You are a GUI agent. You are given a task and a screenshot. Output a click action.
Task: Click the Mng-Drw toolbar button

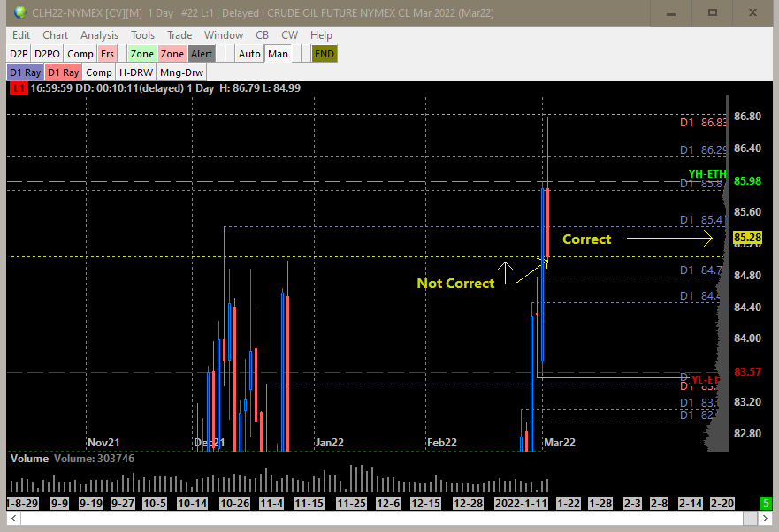tap(182, 72)
